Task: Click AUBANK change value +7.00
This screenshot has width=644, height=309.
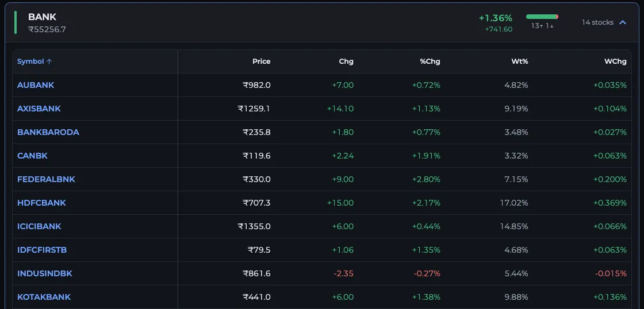Action: click(x=343, y=86)
